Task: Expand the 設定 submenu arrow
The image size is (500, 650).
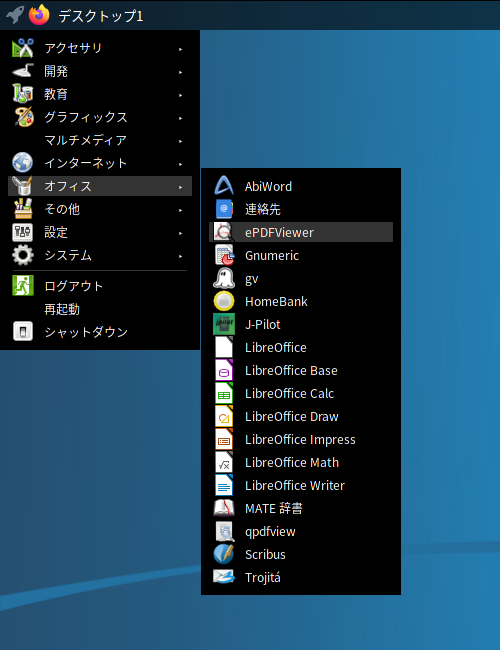Action: [x=181, y=233]
